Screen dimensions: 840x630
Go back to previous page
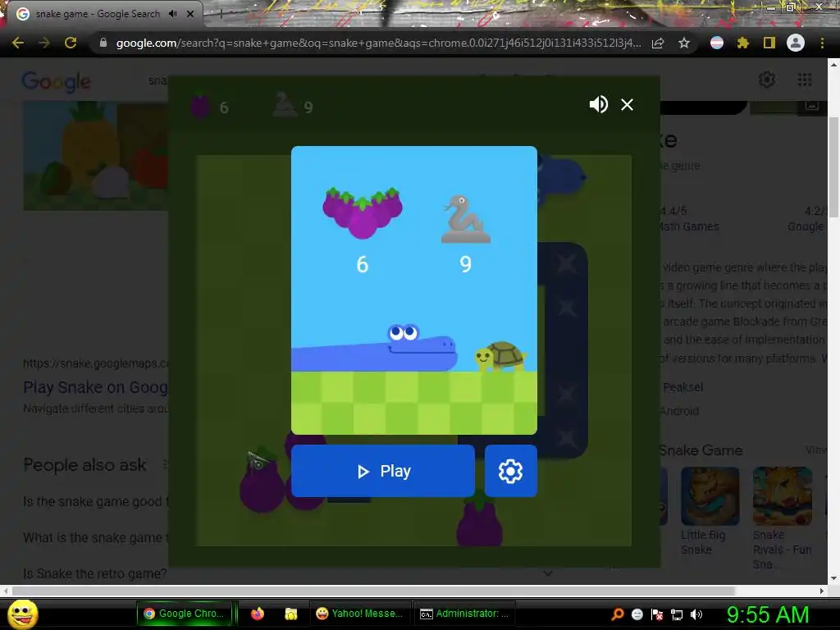[18, 43]
